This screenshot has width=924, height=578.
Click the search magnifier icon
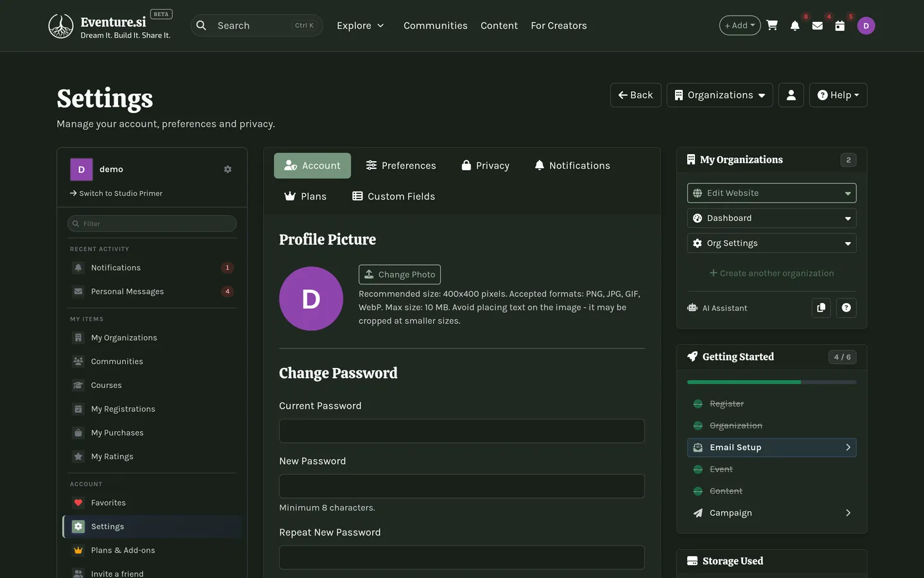pos(201,26)
